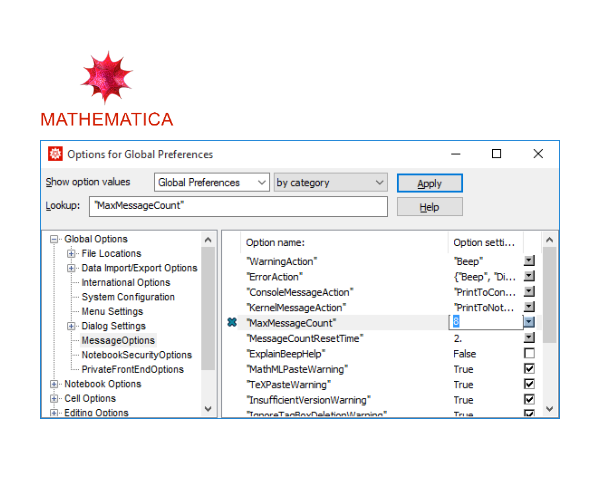Open the KernelMessageAction value dropdown arrow
This screenshot has height=477, width=600.
(x=529, y=307)
